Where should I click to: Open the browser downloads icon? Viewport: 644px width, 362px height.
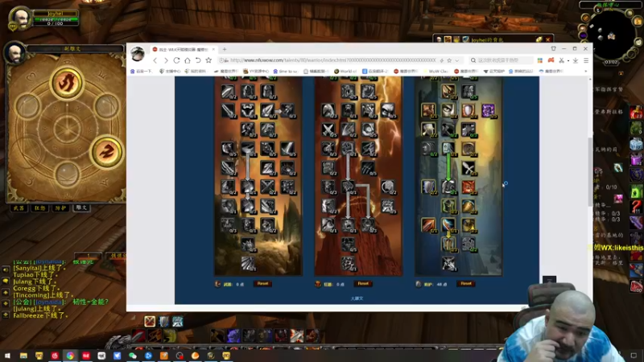576,60
